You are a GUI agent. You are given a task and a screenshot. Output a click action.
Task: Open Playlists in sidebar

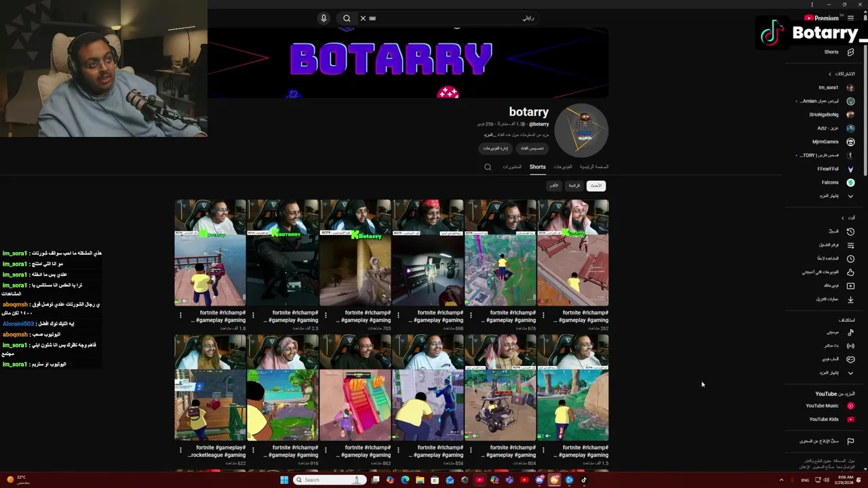[836, 245]
